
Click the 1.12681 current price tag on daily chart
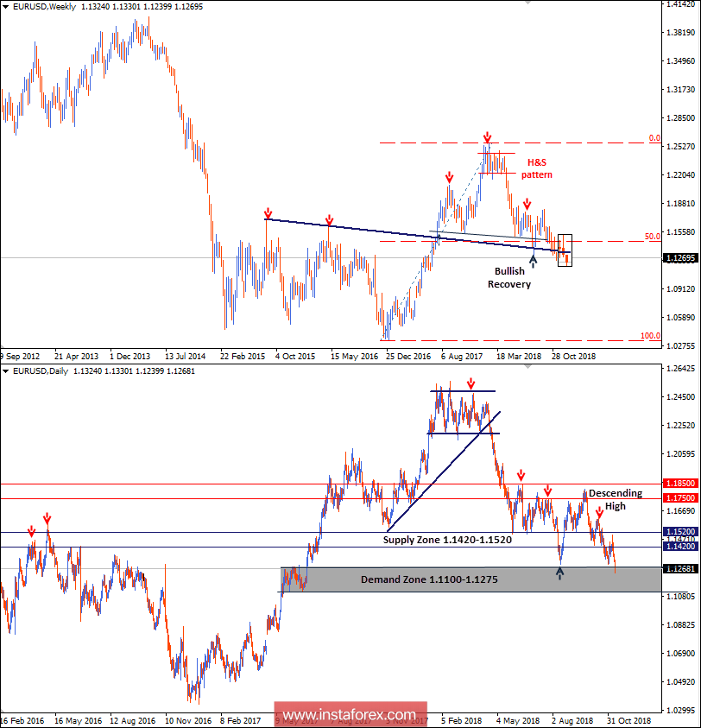pyautogui.click(x=681, y=569)
